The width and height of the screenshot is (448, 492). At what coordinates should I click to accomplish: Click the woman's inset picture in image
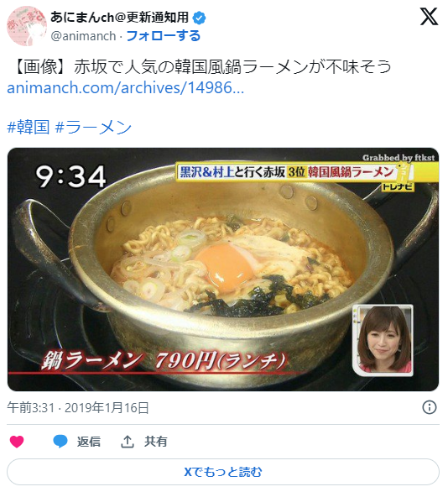click(x=383, y=340)
